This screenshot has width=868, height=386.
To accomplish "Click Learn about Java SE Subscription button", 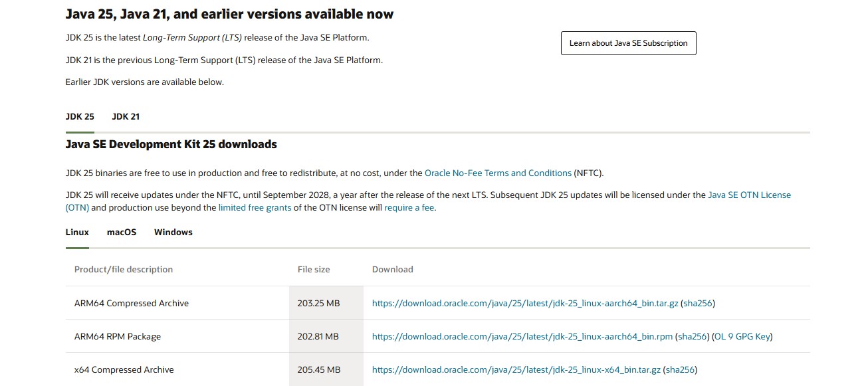I will [628, 43].
